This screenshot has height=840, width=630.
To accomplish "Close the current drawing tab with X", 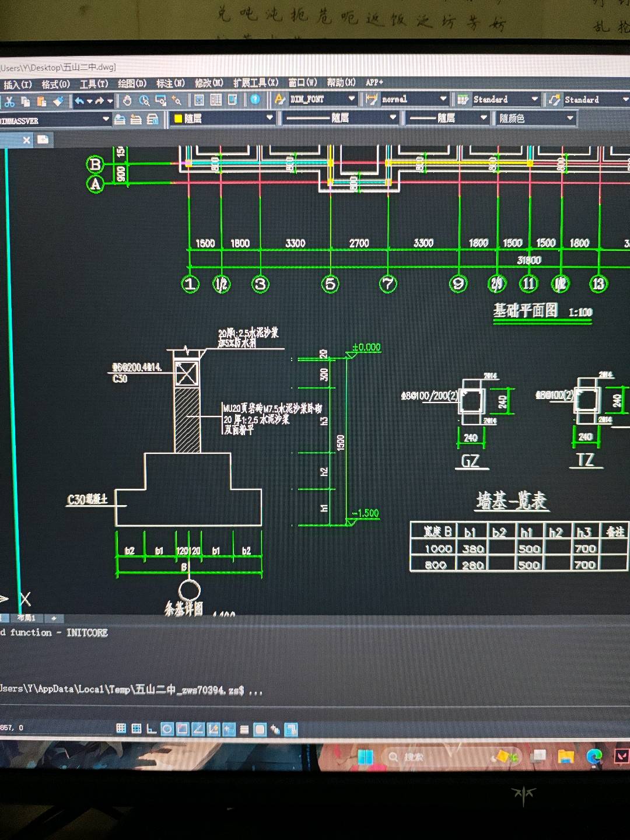I will (x=26, y=140).
